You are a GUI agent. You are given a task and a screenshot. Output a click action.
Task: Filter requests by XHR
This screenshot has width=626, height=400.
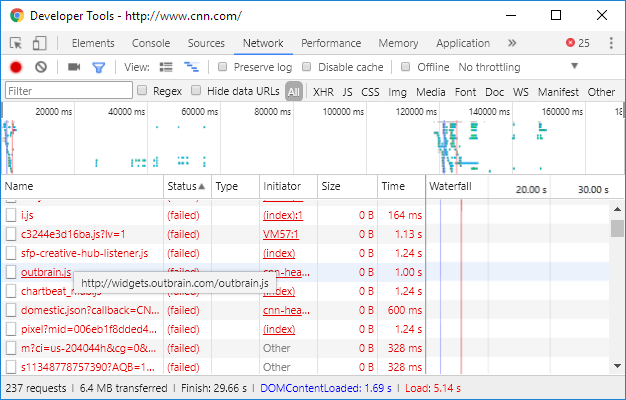(323, 92)
